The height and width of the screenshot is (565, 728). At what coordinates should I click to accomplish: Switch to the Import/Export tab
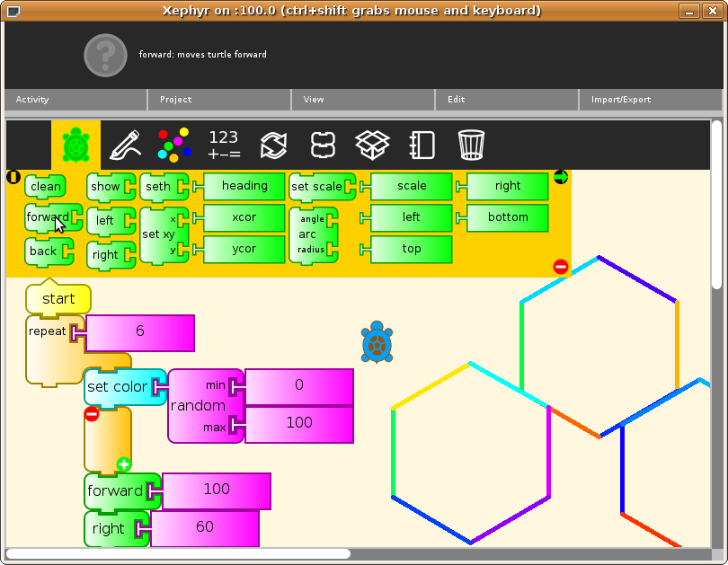620,100
